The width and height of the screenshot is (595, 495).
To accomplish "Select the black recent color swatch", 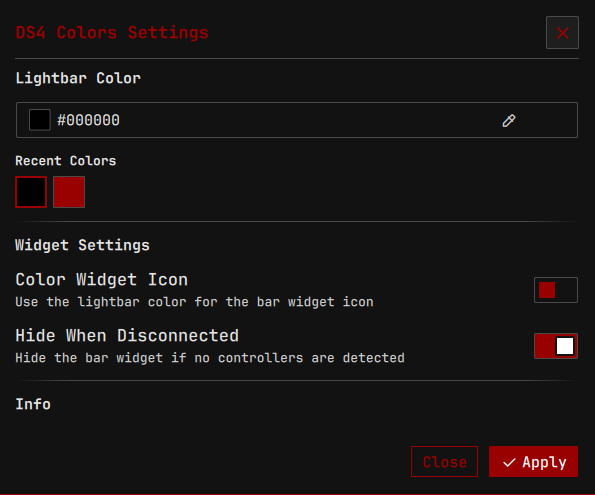I will [31, 192].
